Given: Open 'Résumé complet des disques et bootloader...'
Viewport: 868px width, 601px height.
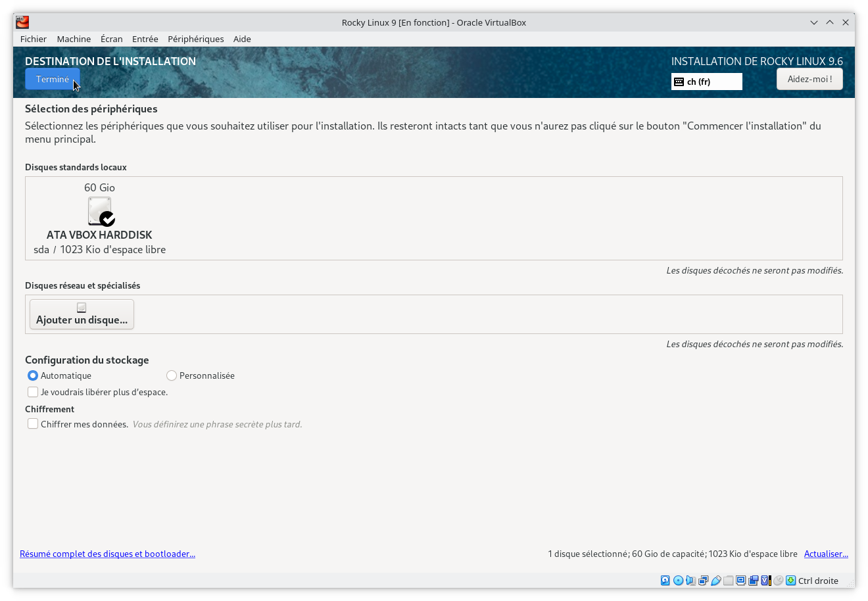Looking at the screenshot, I should coord(107,554).
